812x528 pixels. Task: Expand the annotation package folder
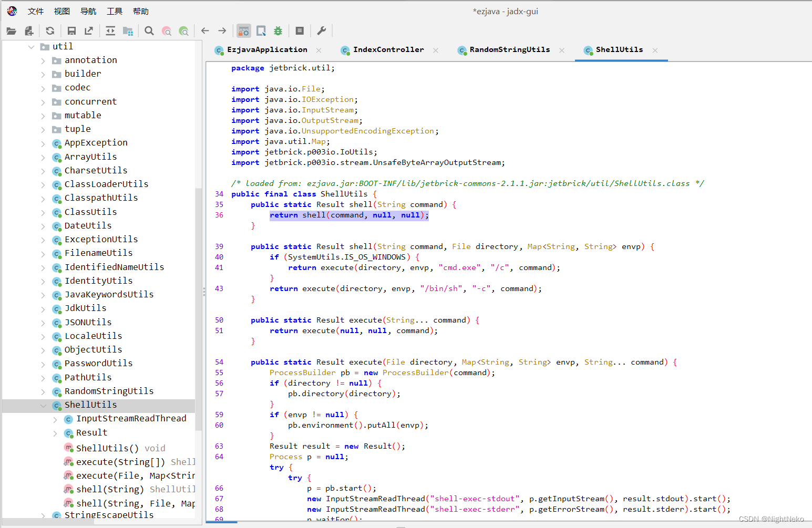(x=44, y=60)
